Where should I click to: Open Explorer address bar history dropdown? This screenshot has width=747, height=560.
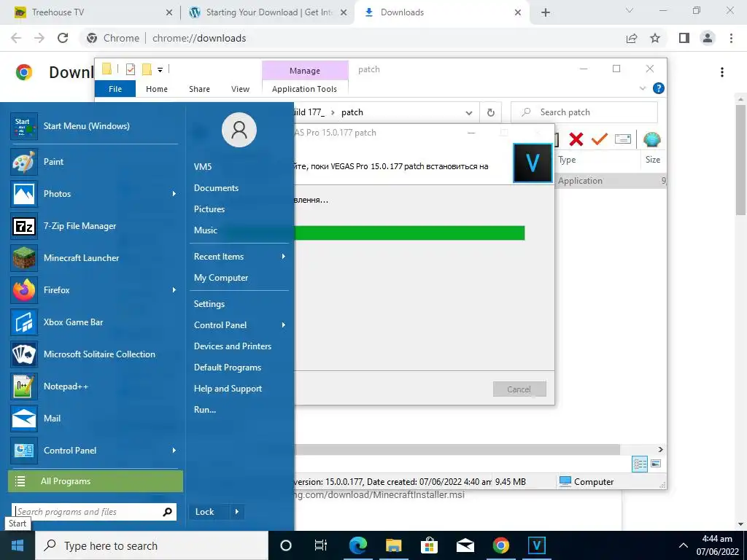pos(469,113)
